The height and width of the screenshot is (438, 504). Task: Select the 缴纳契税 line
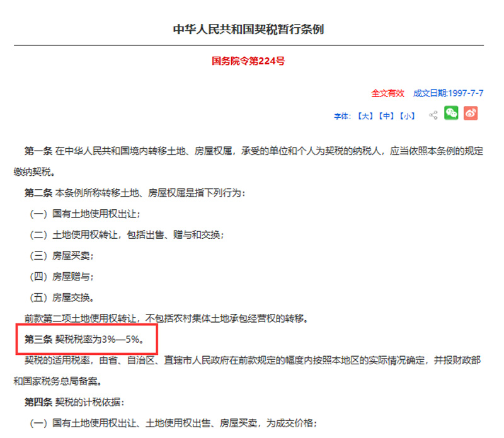(x=35, y=171)
